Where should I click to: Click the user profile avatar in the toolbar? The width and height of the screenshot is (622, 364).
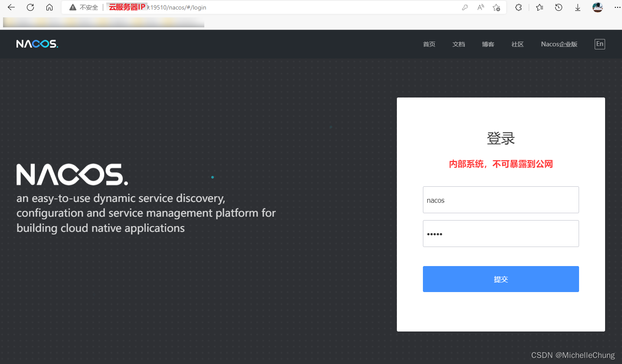point(597,7)
